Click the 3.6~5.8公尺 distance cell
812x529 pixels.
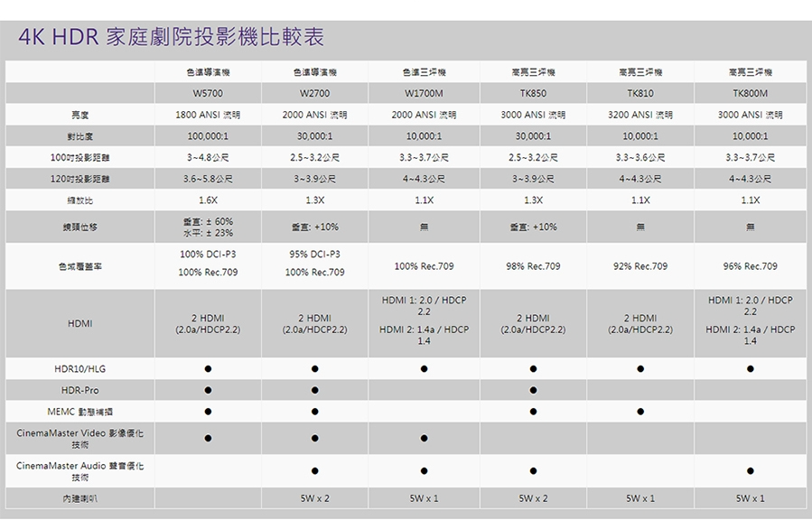[x=208, y=179]
